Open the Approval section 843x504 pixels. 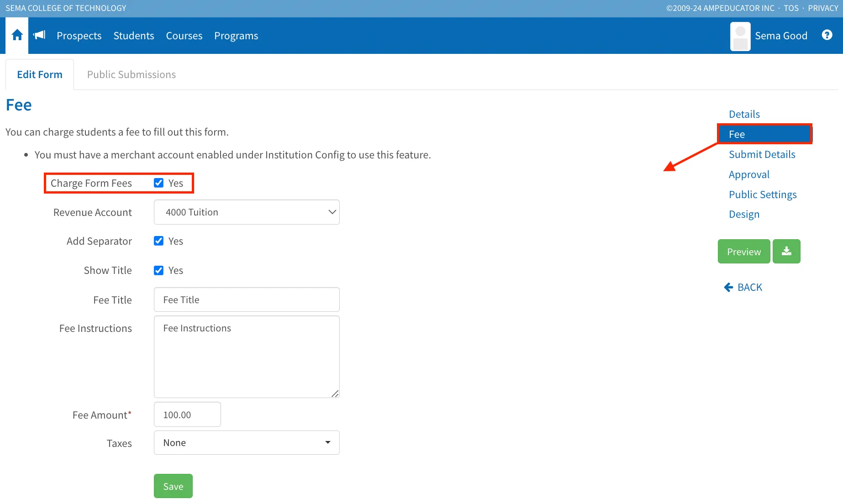tap(749, 174)
